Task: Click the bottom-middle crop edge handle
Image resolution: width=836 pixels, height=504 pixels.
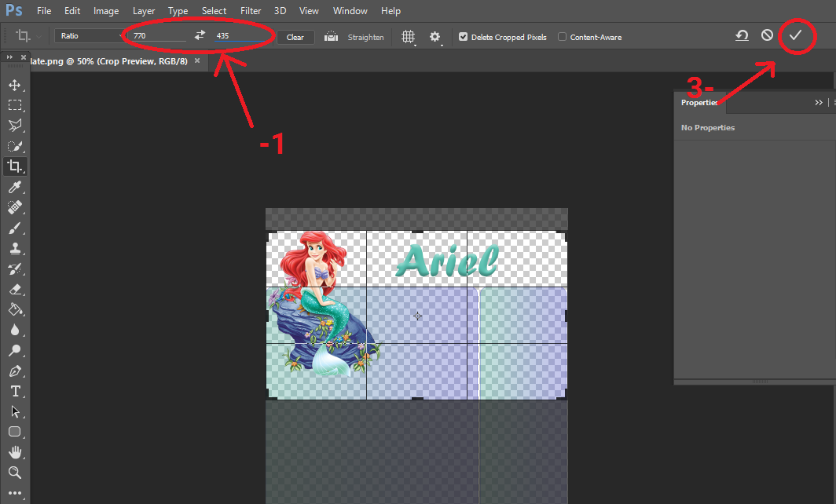Action: click(417, 398)
